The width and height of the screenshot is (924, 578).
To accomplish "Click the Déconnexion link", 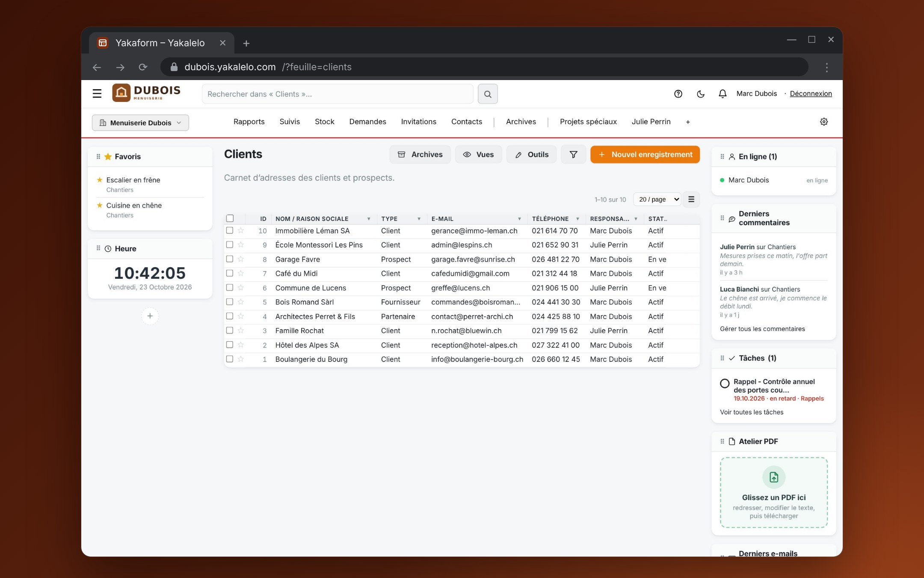I will [x=811, y=94].
